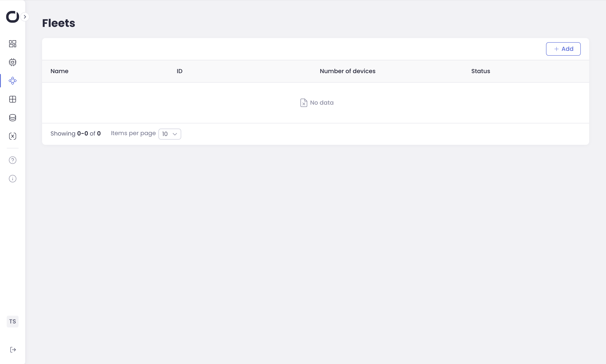This screenshot has width=606, height=364.
Task: Click the dropdown arrow next to 10
Action: (x=175, y=134)
